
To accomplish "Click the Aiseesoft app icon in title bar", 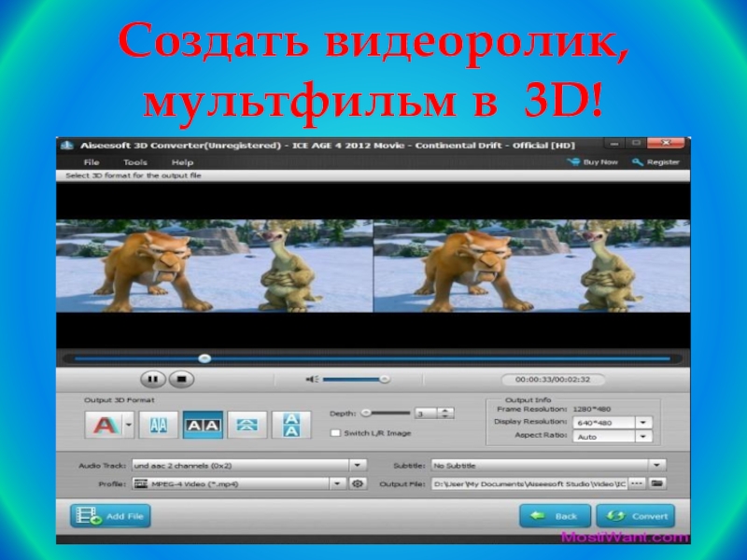I will click(x=67, y=146).
